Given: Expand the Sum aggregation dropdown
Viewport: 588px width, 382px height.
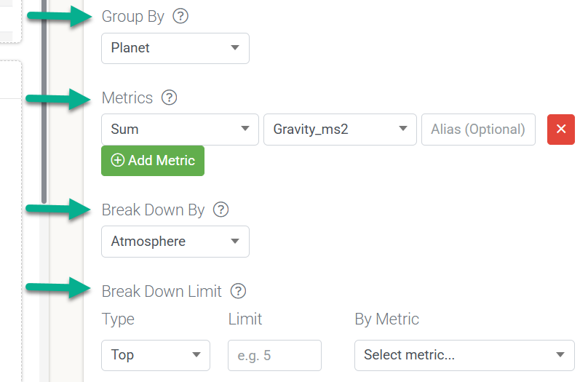Looking at the screenshot, I should tap(180, 130).
